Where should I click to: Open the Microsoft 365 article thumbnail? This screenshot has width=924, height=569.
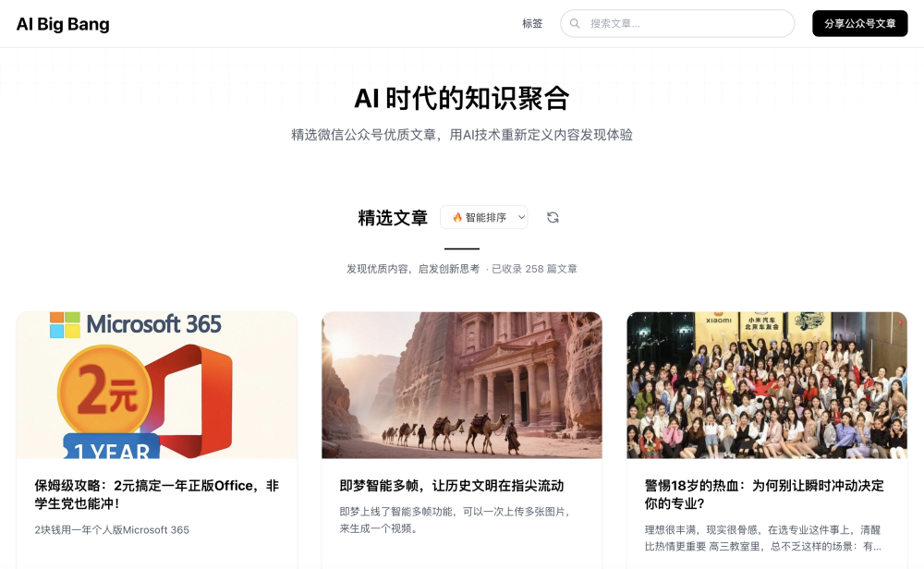pyautogui.click(x=157, y=385)
